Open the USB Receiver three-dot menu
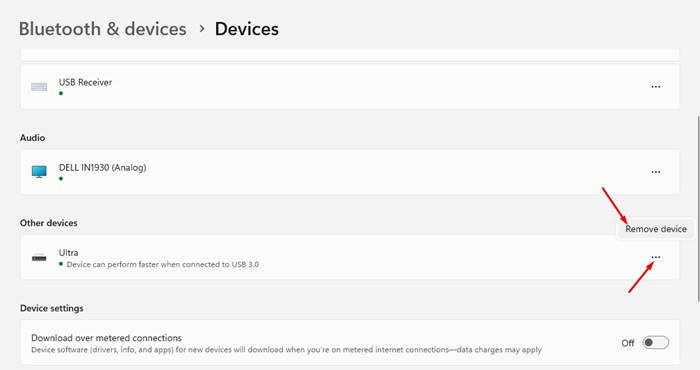The height and width of the screenshot is (370, 700). coord(655,87)
